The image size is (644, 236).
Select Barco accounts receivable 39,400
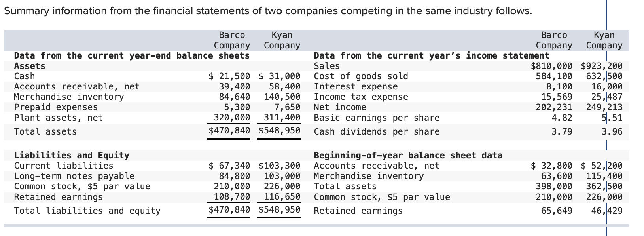[x=235, y=86]
